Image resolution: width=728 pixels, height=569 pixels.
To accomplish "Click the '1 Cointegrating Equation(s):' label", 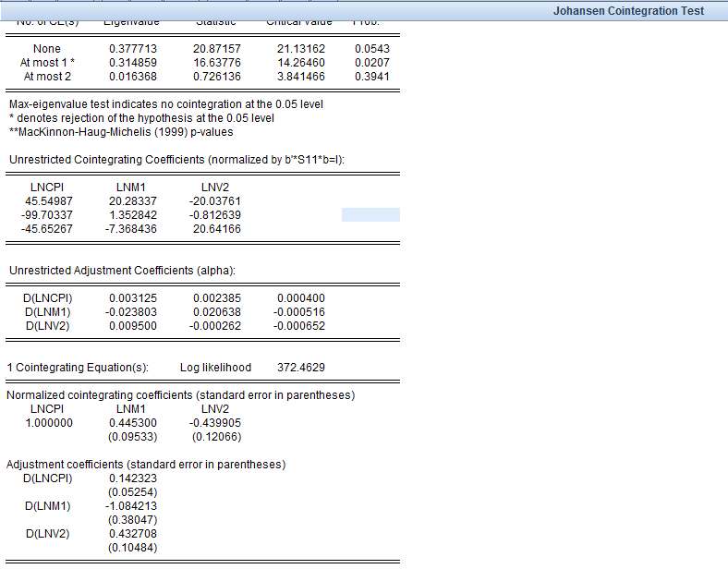I will 78,368.
